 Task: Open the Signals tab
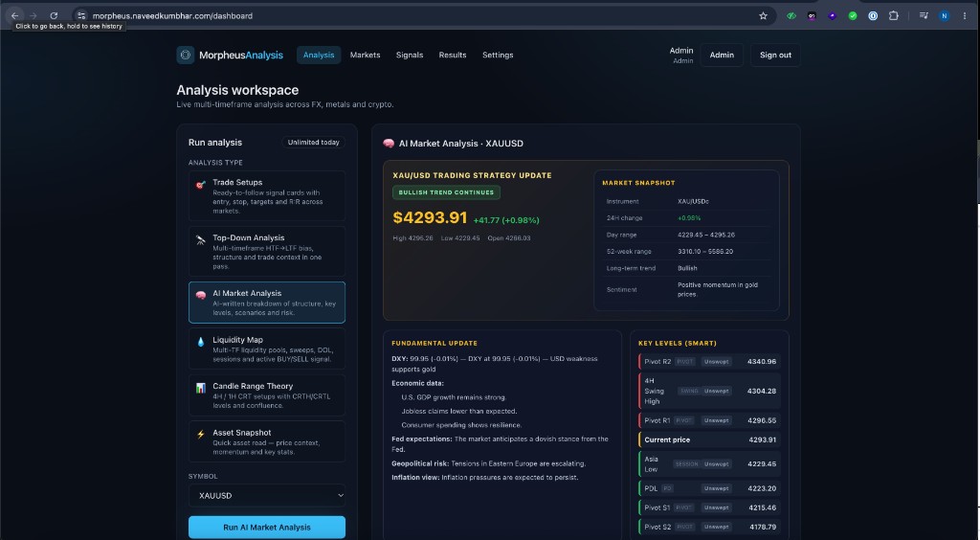click(x=410, y=55)
